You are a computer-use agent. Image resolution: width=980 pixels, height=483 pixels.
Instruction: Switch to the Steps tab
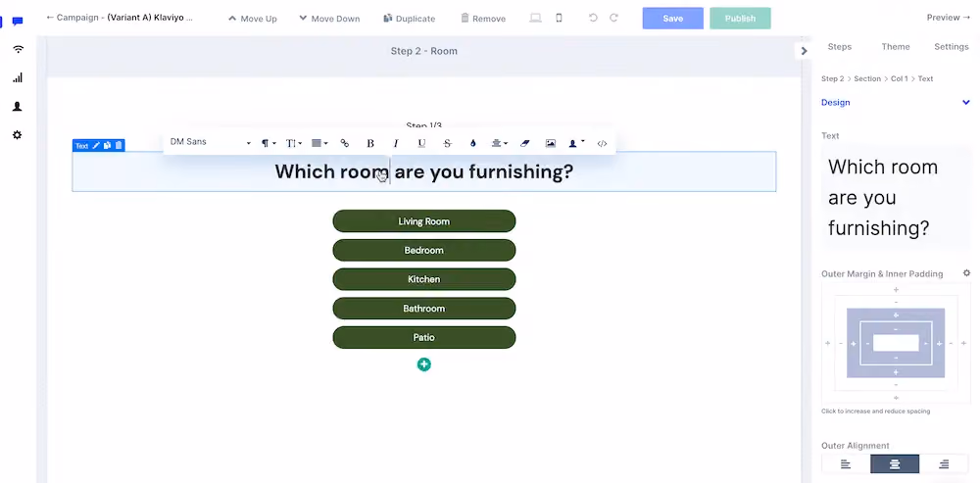pos(840,47)
